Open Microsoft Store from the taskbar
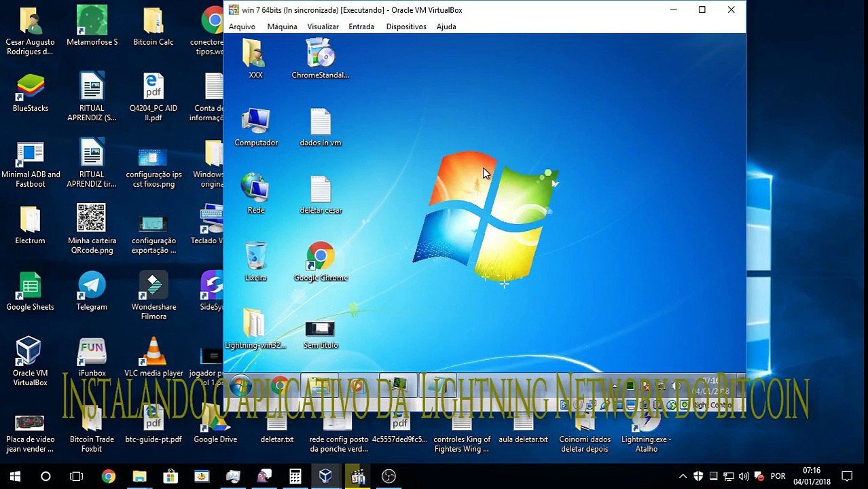 pyautogui.click(x=170, y=476)
